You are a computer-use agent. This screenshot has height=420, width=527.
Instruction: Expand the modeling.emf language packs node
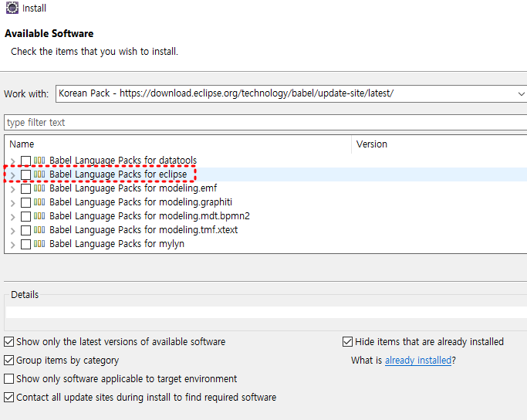click(x=13, y=189)
